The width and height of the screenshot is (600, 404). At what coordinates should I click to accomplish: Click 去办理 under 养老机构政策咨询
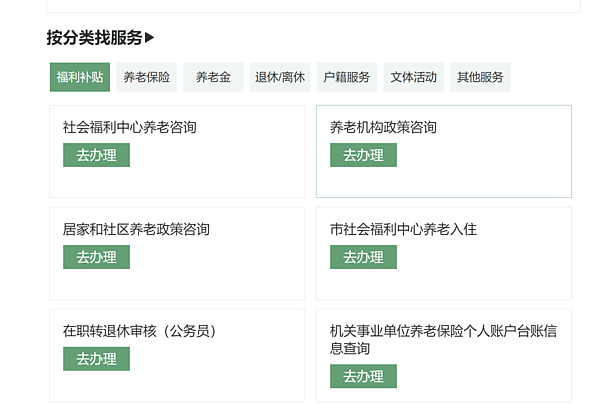[363, 155]
